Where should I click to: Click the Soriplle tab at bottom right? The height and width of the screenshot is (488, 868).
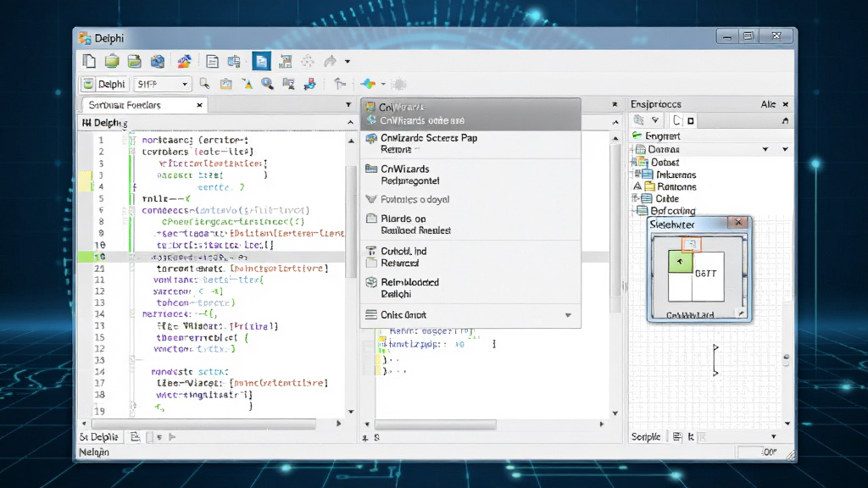click(645, 437)
